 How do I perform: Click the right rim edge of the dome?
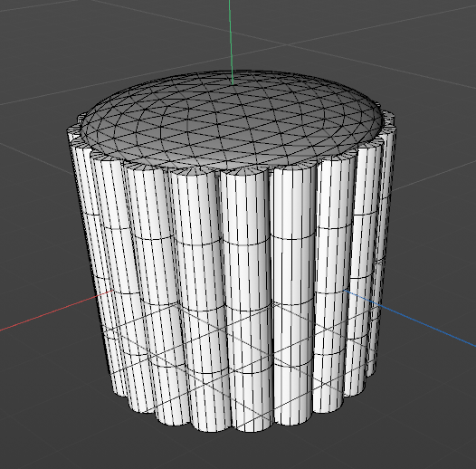click(380, 121)
